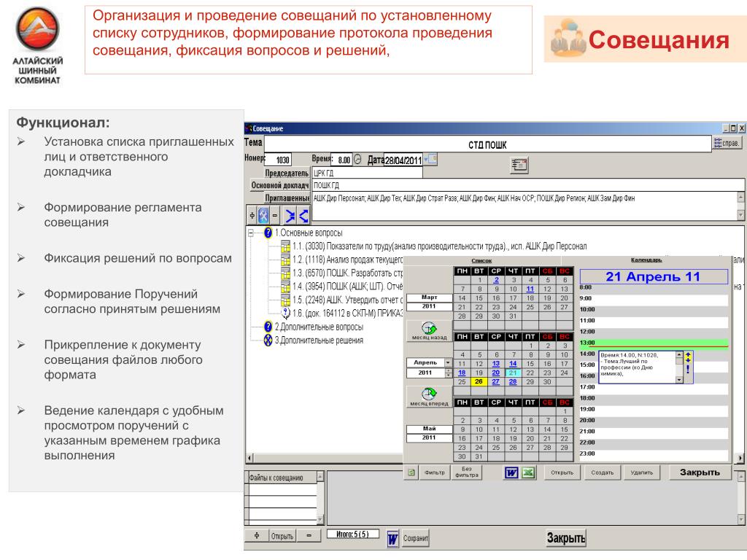Image resolution: width=747 pixels, height=560 pixels.
Task: Click the Word icon beside Сохранит button
Action: tap(392, 539)
